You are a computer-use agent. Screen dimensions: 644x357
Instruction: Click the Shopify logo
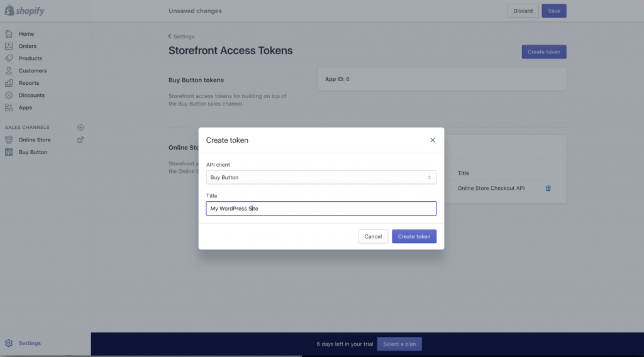[25, 10]
